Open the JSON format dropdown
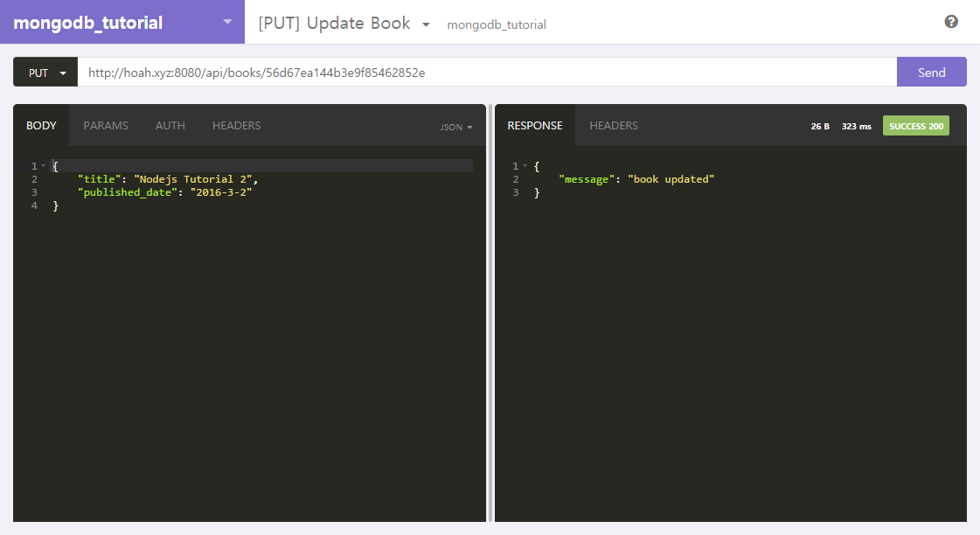Viewport: 980px width, 535px height. (455, 127)
